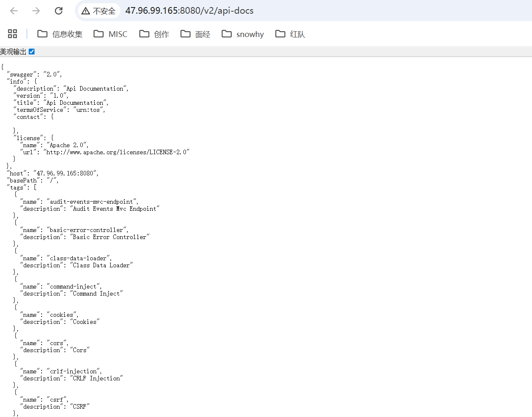The height and width of the screenshot is (417, 532).
Task: Click the "audit-events-mvc-endpoint" name value
Action: 92,202
